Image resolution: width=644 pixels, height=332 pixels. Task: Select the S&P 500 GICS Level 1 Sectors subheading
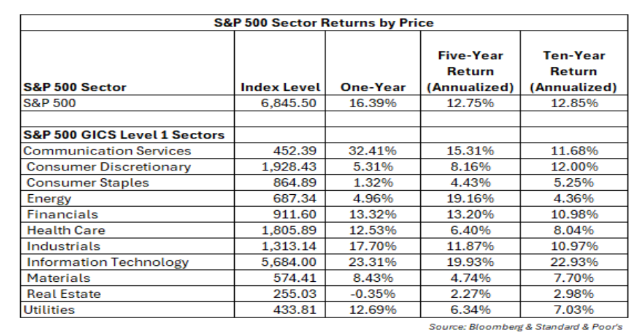[x=124, y=134]
